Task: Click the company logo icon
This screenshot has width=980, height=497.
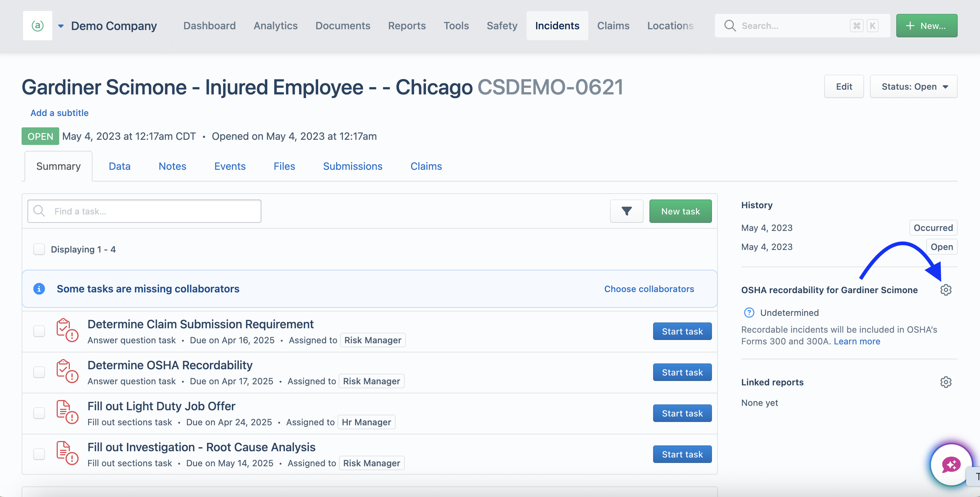Action: point(37,26)
